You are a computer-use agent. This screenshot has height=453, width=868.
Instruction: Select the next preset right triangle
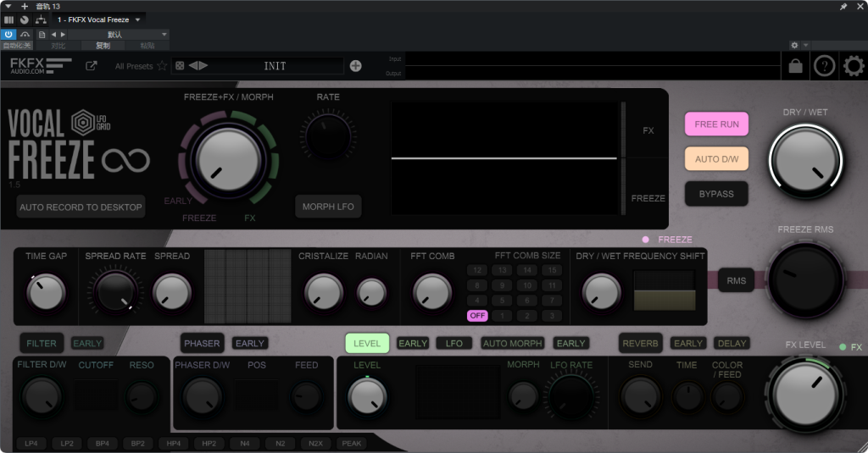(x=203, y=66)
